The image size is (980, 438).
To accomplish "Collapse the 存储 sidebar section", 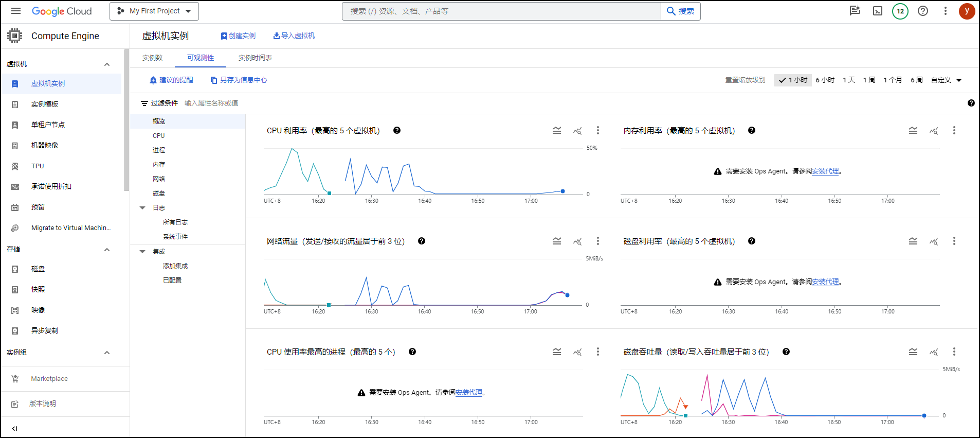I will [x=107, y=250].
